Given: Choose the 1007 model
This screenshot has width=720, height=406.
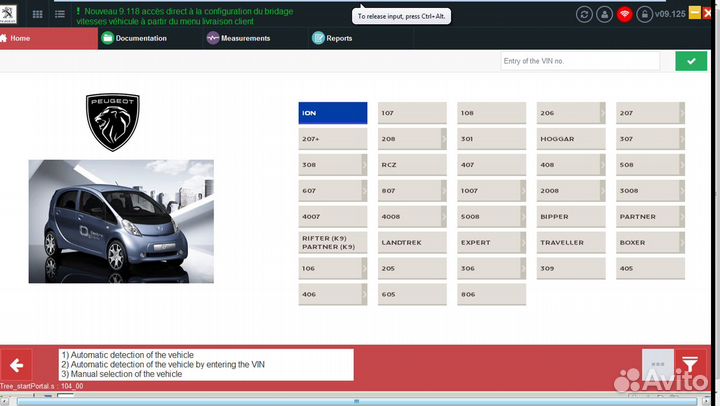Looking at the screenshot, I should click(x=491, y=191).
